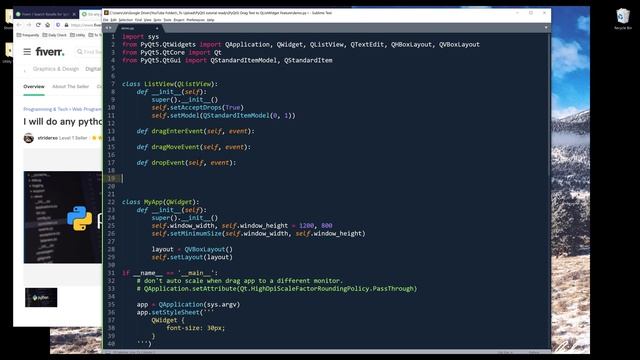The width and height of the screenshot is (640, 360).
Task: Click the Fiverr search box
Action: [x=89, y=52]
